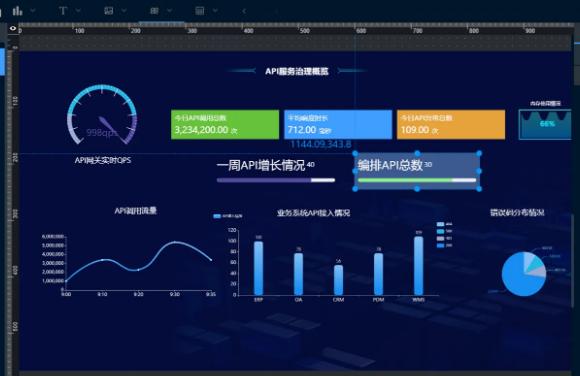Click the green "编排API总数" progress bar

(417, 180)
